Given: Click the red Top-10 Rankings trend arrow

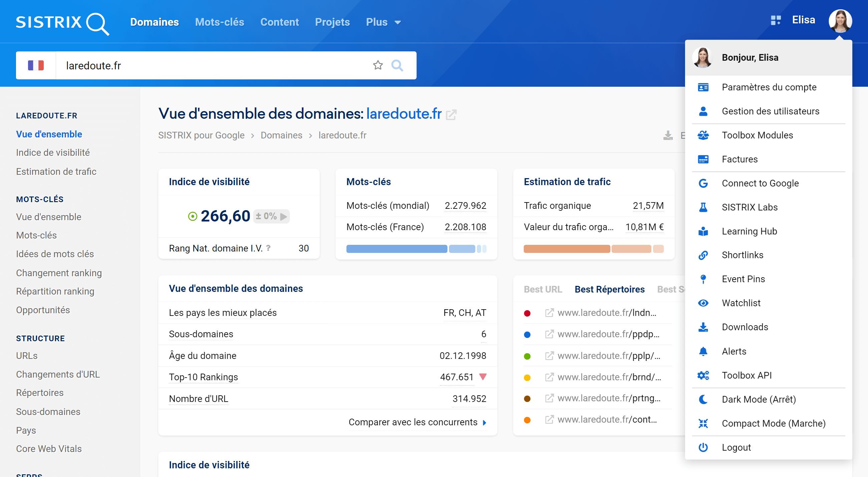Looking at the screenshot, I should (483, 377).
